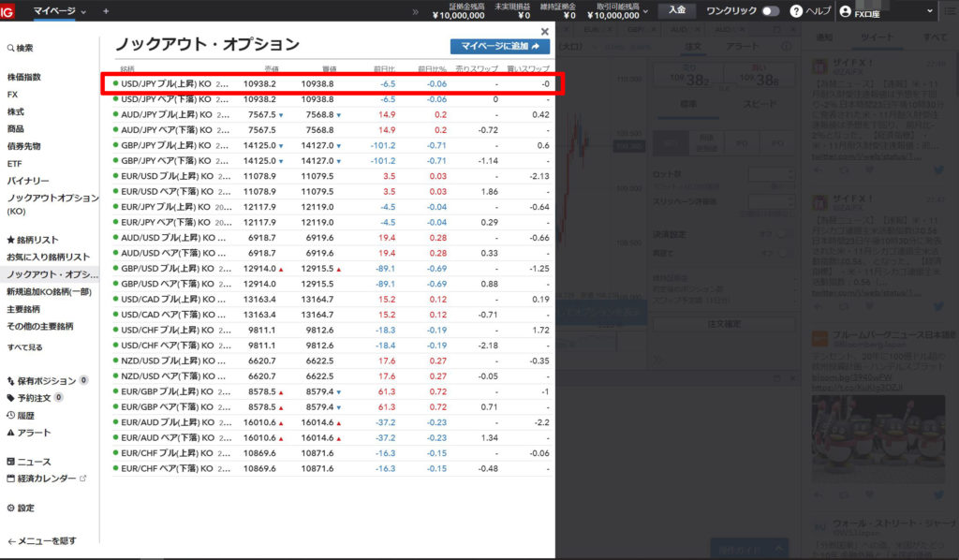The image size is (959, 560).
Task: Select EUR/USD ブル(上昇) KO row
Action: (x=332, y=176)
